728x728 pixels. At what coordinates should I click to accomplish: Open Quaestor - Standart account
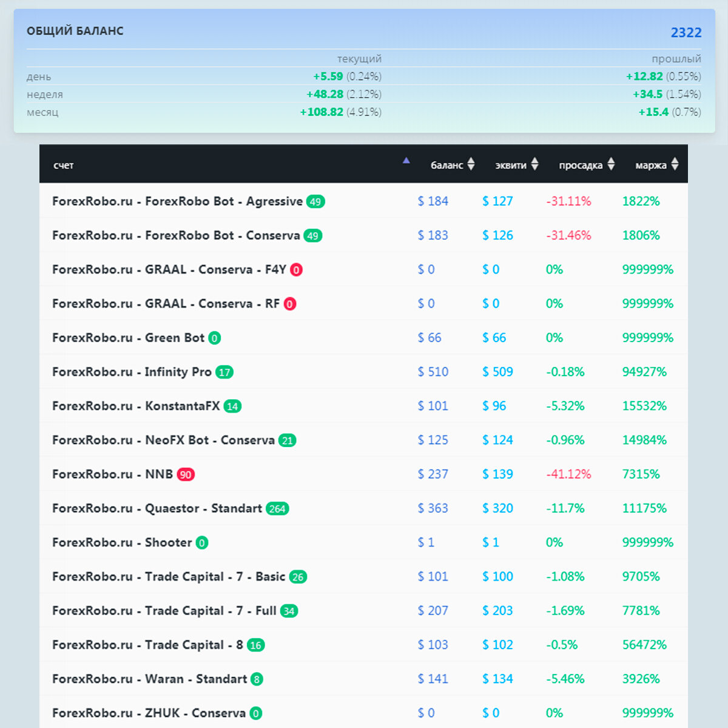[x=157, y=508]
